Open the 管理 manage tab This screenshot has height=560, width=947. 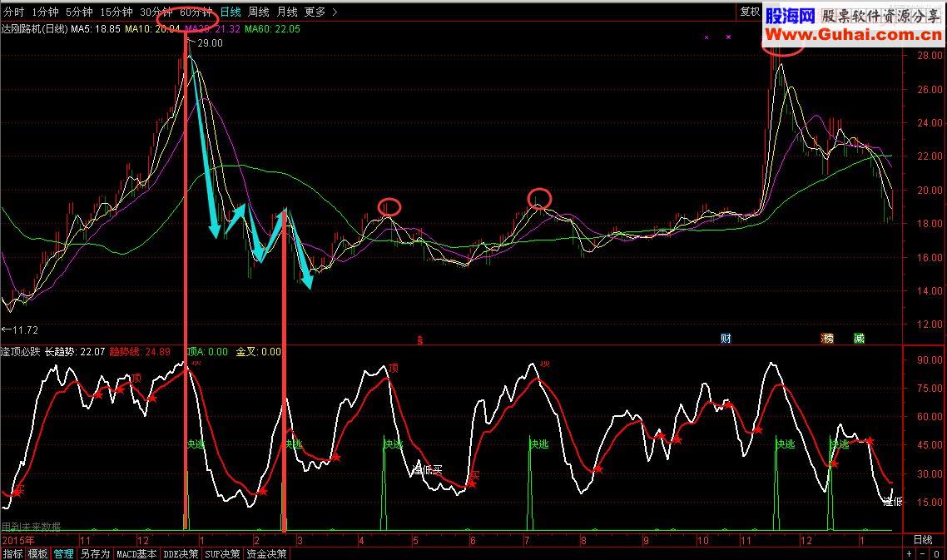63,554
